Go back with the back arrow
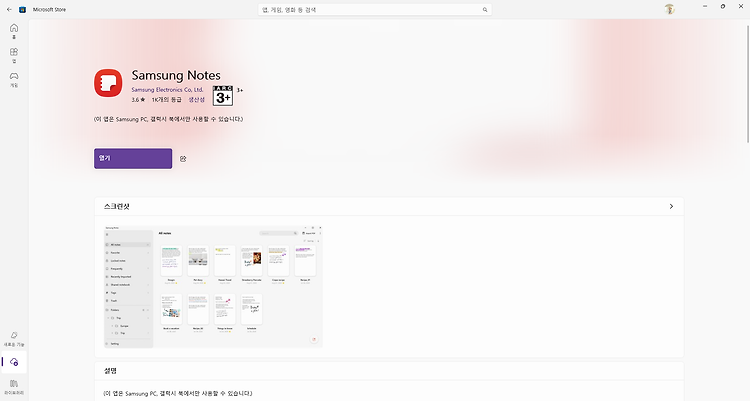Viewport: 750px width, 401px height. pos(9,10)
